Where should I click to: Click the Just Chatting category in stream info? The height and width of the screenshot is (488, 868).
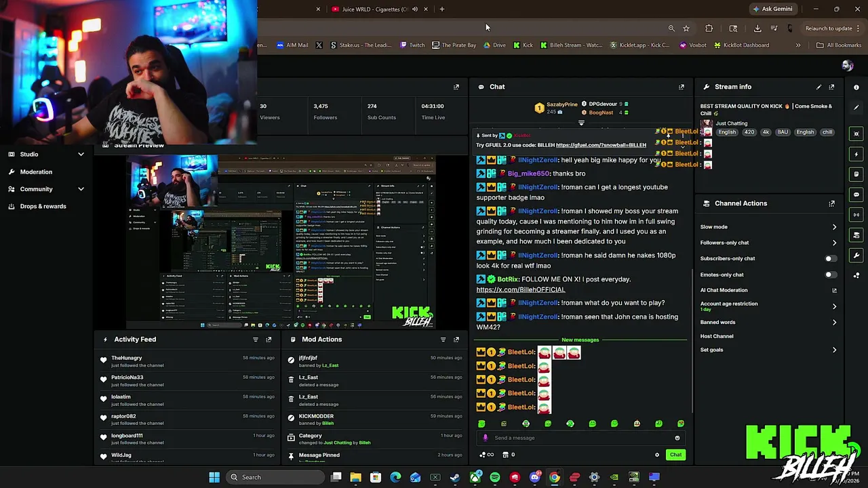pyautogui.click(x=731, y=123)
